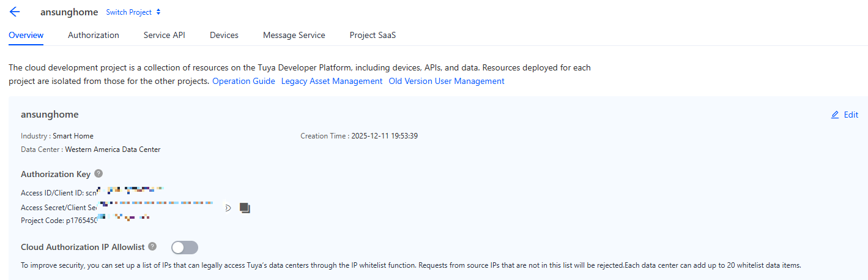Open Cloud Authorization IP Allowlist help icon
This screenshot has width=868, height=280.
tap(152, 246)
